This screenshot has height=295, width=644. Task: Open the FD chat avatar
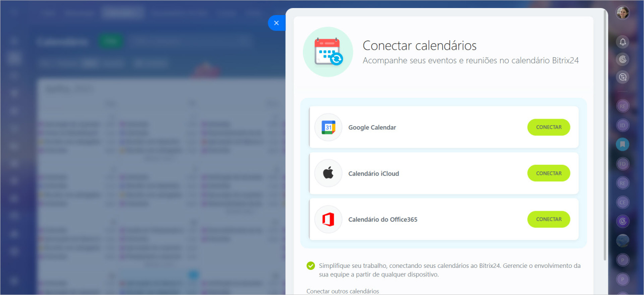pyautogui.click(x=623, y=164)
